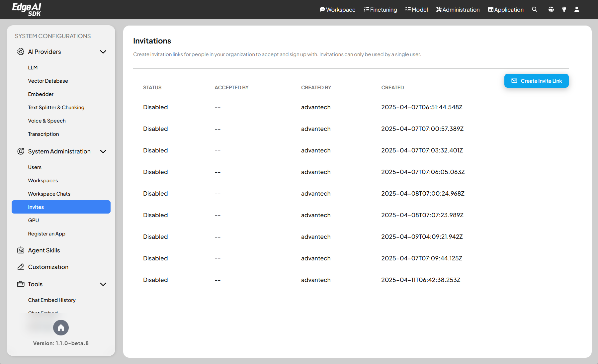Screen dimensions: 598x364
Task: Open the language globe icon
Action: tap(551, 10)
